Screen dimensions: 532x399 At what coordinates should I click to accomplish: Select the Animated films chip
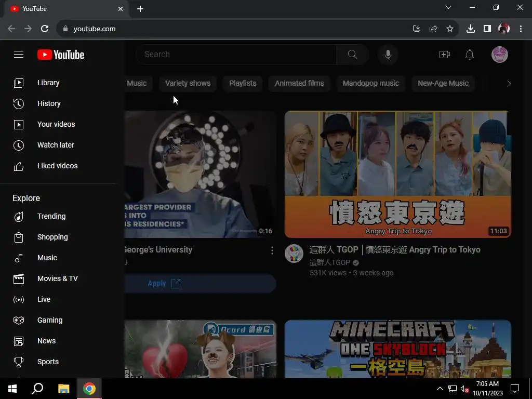click(299, 83)
